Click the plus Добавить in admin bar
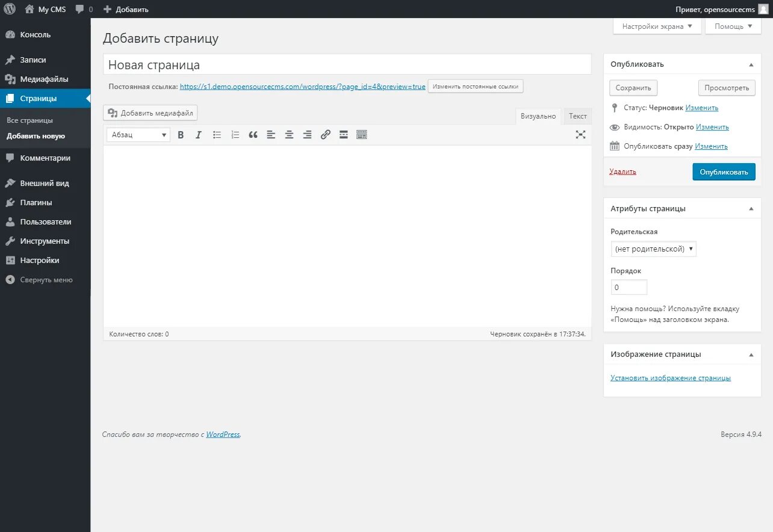The width and height of the screenshot is (773, 532). (x=126, y=9)
